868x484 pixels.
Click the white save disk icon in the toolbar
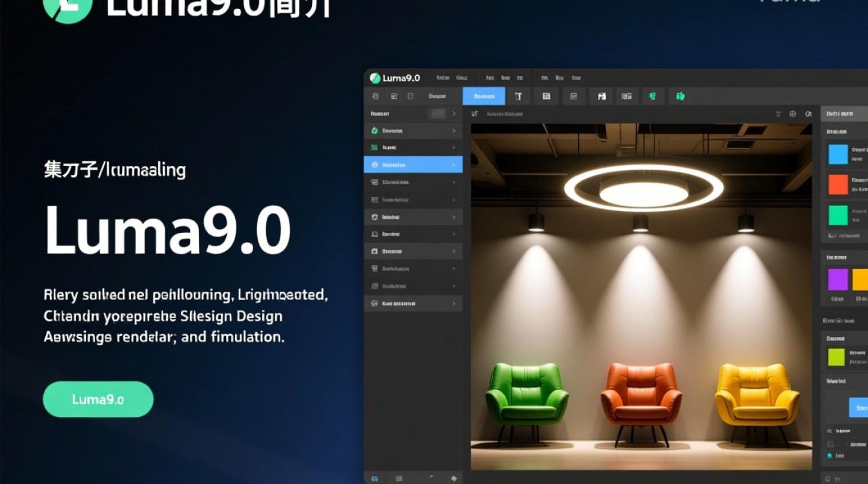[602, 96]
